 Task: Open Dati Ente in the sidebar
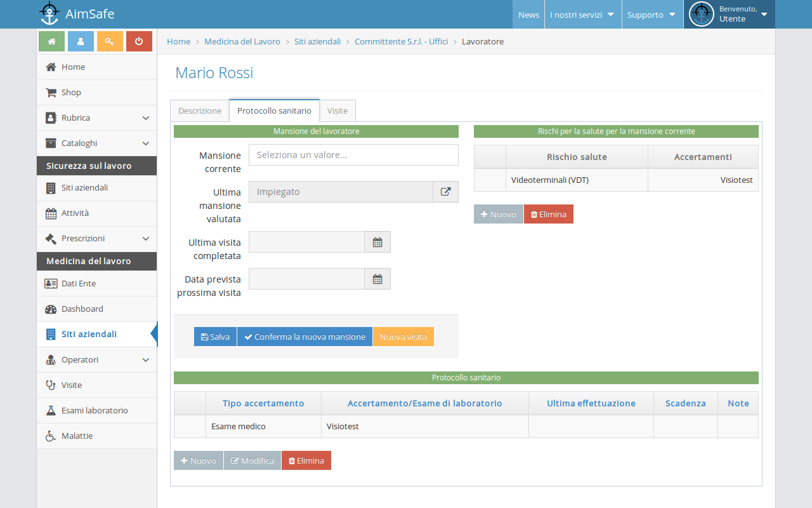click(x=96, y=284)
